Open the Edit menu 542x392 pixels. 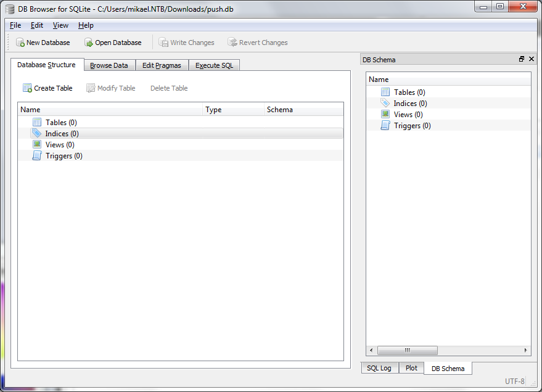(36, 25)
